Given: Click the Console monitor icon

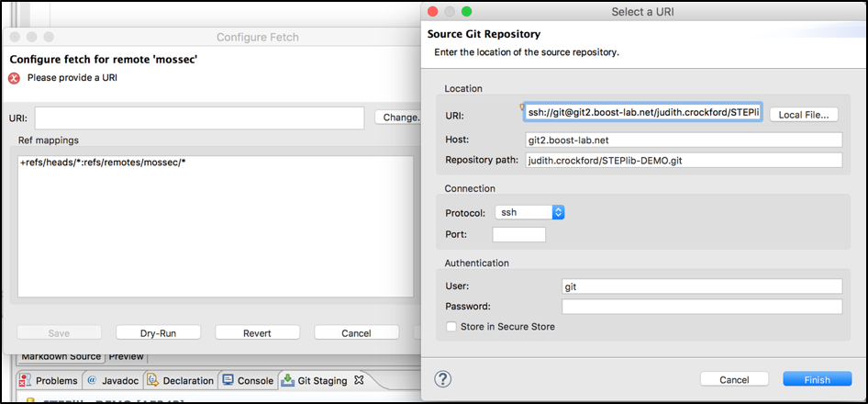Looking at the screenshot, I should 228,380.
